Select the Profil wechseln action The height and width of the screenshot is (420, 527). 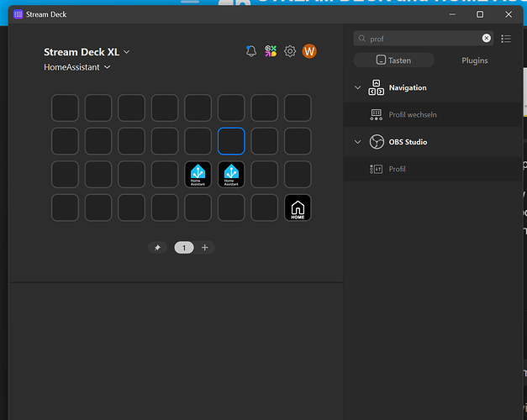click(x=433, y=114)
